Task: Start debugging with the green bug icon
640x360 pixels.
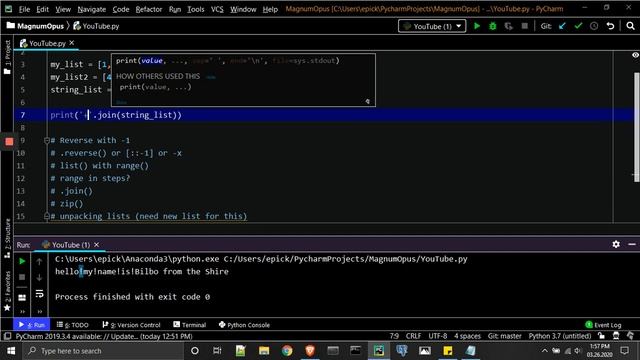Action: [493, 26]
